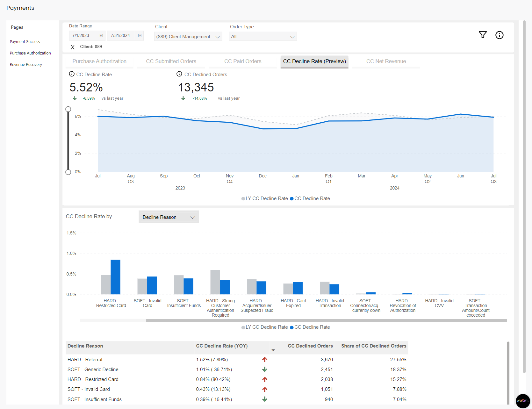This screenshot has width=532, height=409.
Task: Click down arrow under 5.52% rate
Action: (x=75, y=98)
